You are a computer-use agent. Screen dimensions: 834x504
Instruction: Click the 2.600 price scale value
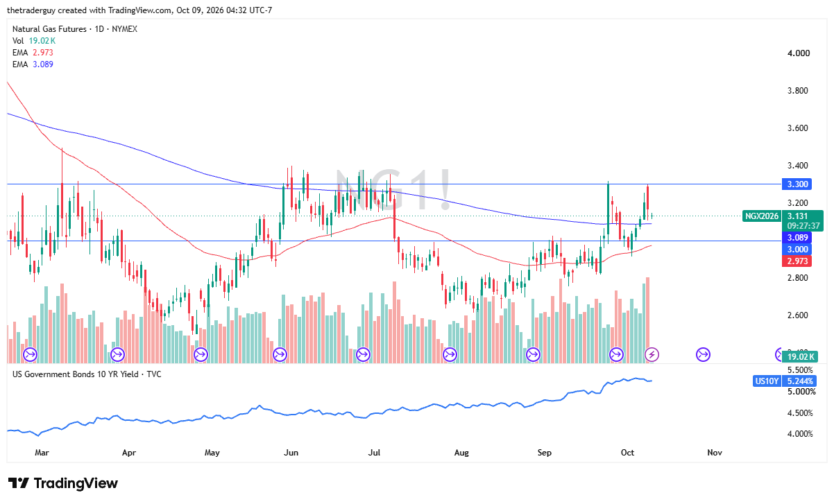797,315
